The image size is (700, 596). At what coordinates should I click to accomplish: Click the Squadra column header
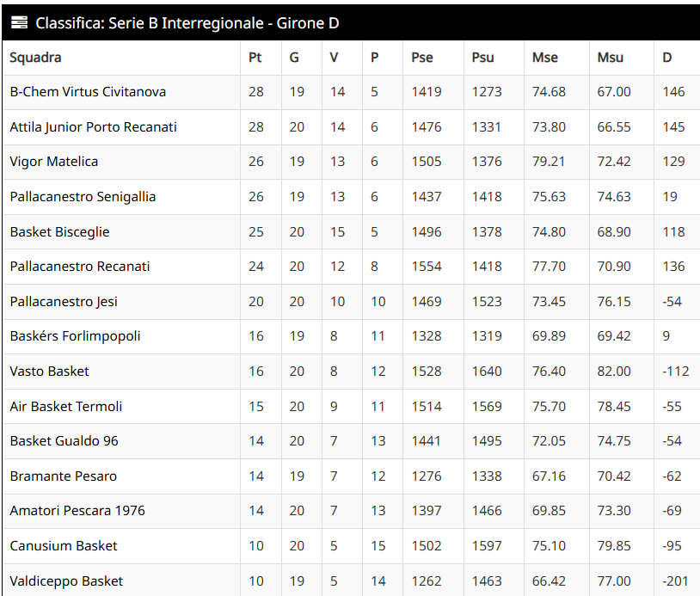(x=36, y=58)
